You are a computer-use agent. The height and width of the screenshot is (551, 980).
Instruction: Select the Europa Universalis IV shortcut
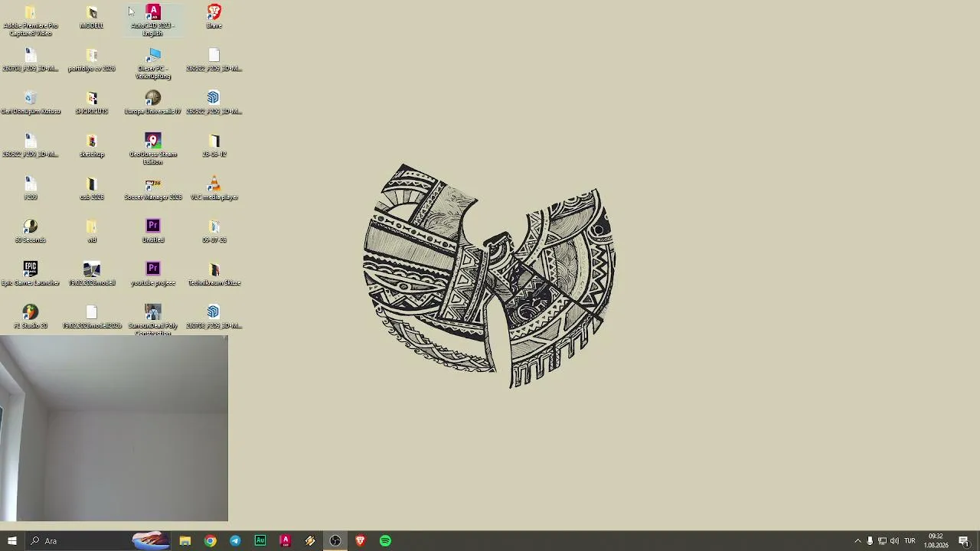pyautogui.click(x=153, y=103)
